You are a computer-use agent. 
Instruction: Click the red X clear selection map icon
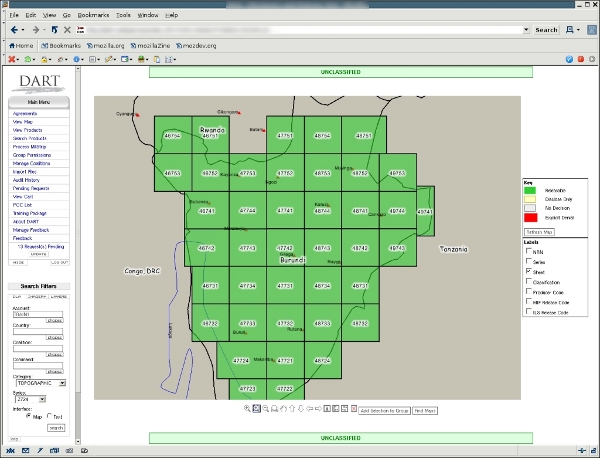[354, 409]
